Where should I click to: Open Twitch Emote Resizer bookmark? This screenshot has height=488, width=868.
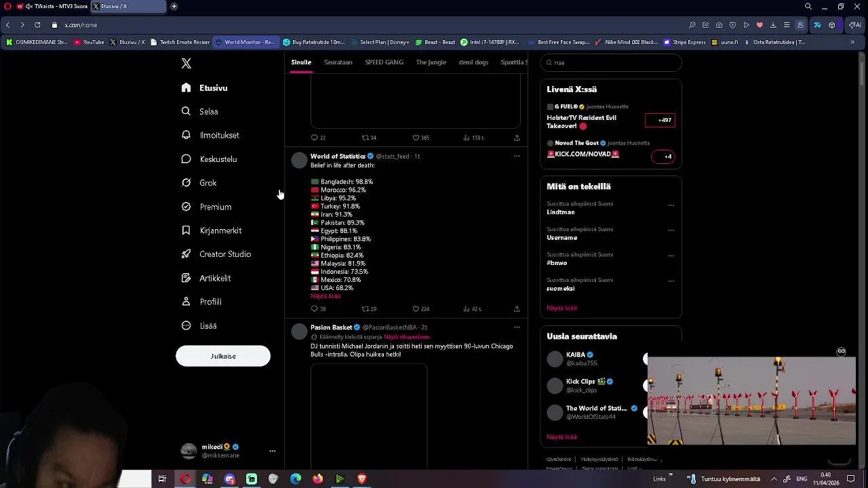coord(180,42)
